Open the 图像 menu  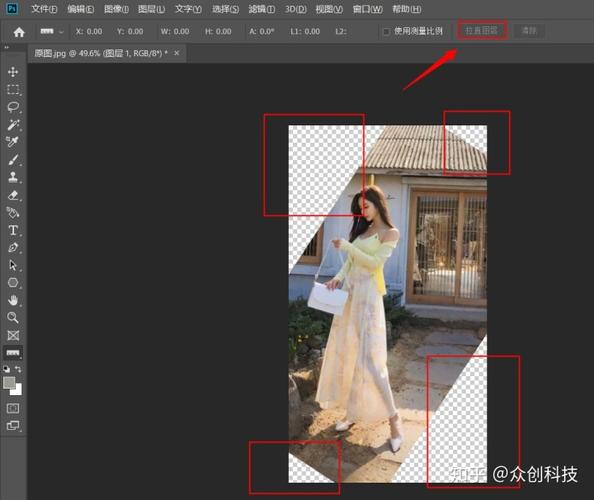(116, 9)
